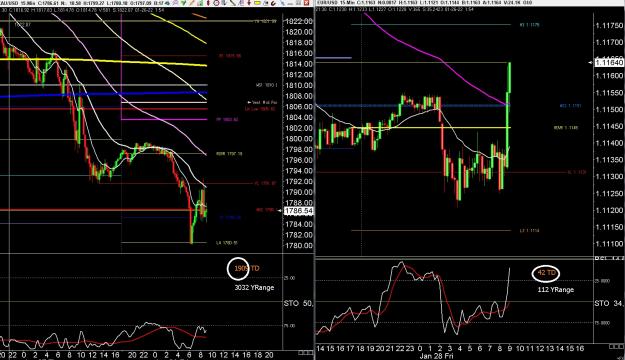Screen dimensions: 625x360
Task: Click the 1822.00 price axis label
Action: [299, 21]
